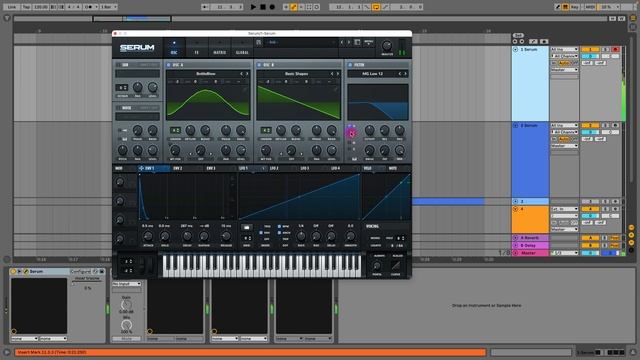Click OSC A unison voice stepper

pyautogui.click(x=175, y=130)
